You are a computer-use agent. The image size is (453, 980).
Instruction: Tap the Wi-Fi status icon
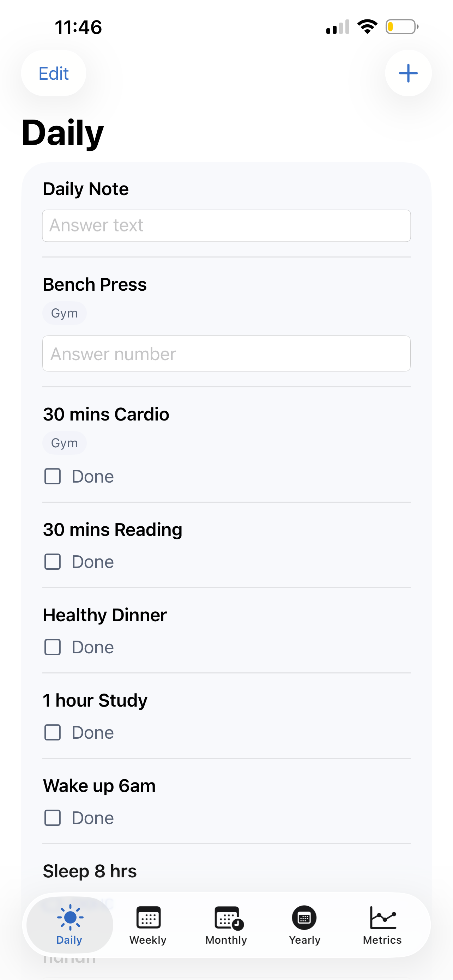click(x=367, y=26)
